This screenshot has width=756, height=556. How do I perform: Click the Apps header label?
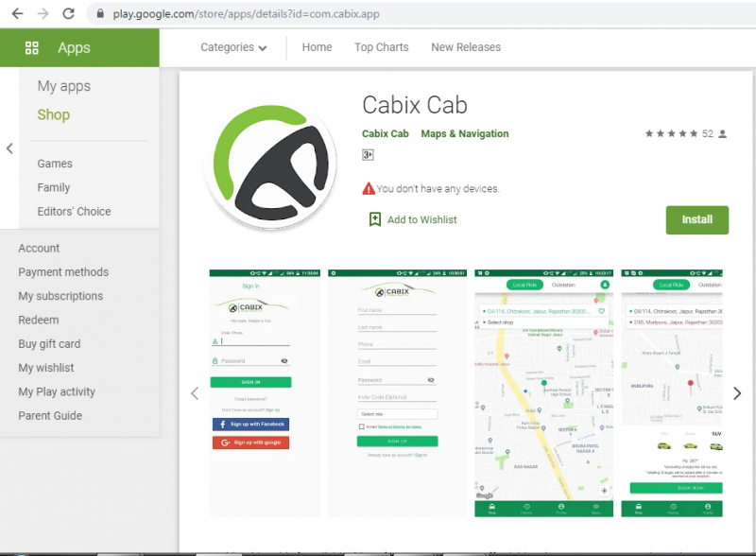point(75,48)
